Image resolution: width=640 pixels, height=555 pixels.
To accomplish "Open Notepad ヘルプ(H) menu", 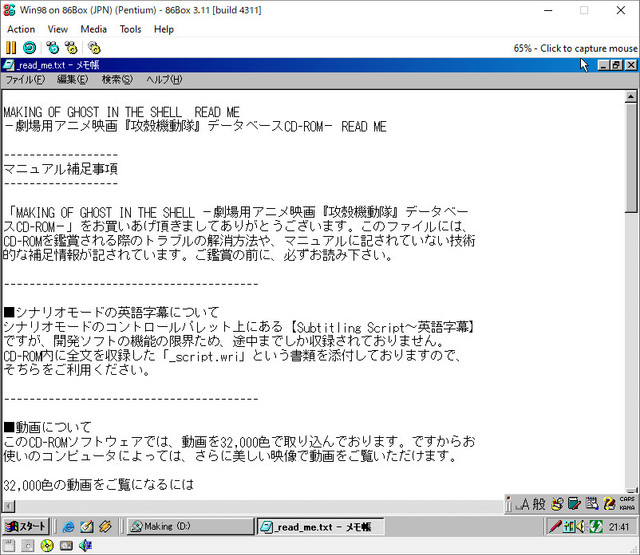I will point(164,80).
